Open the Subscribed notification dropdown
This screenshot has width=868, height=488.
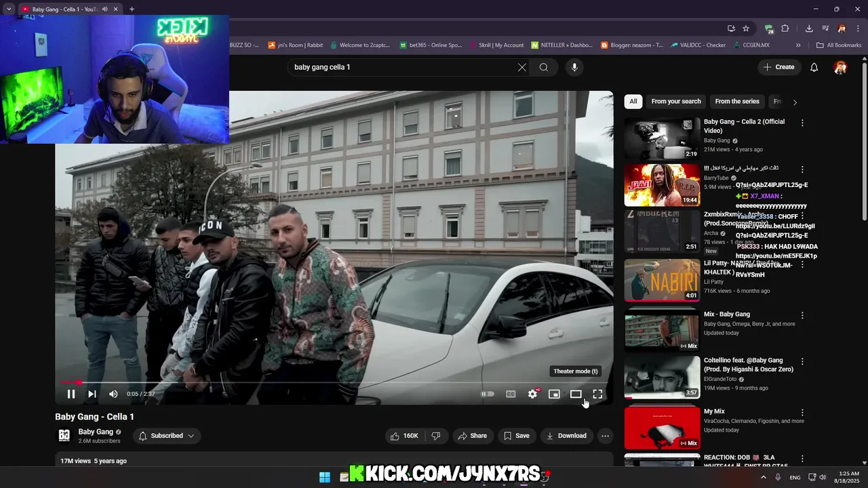pos(167,436)
